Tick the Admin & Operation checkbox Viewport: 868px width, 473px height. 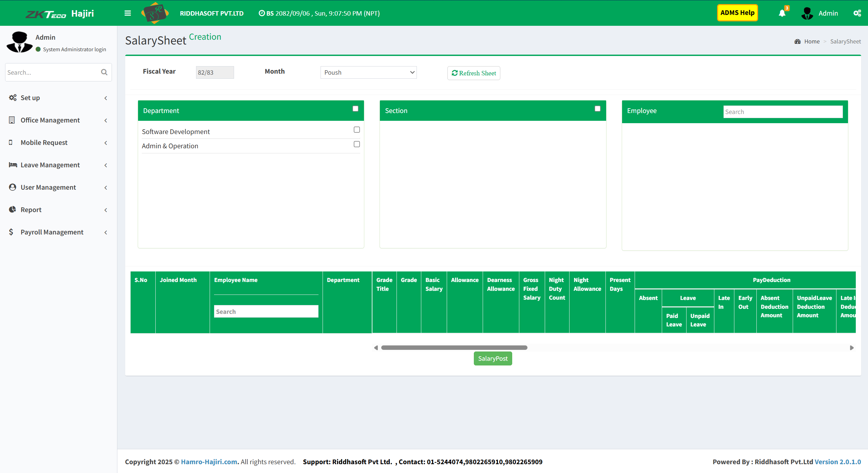pyautogui.click(x=356, y=144)
